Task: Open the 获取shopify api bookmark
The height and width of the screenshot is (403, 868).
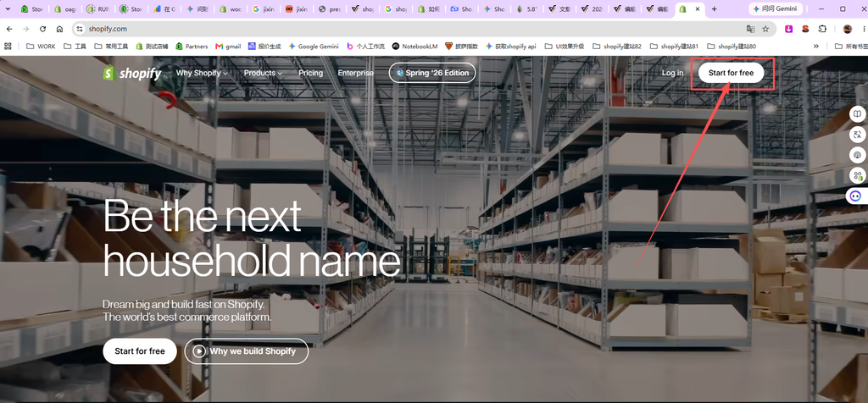Action: pyautogui.click(x=511, y=47)
